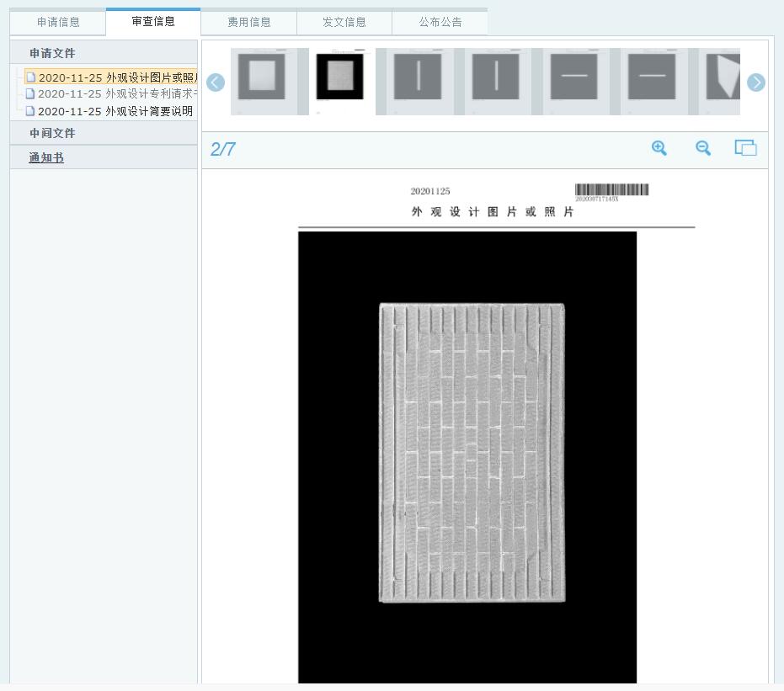784x691 pixels.
Task: Select the 公布公告 tab
Action: pyautogui.click(x=440, y=23)
